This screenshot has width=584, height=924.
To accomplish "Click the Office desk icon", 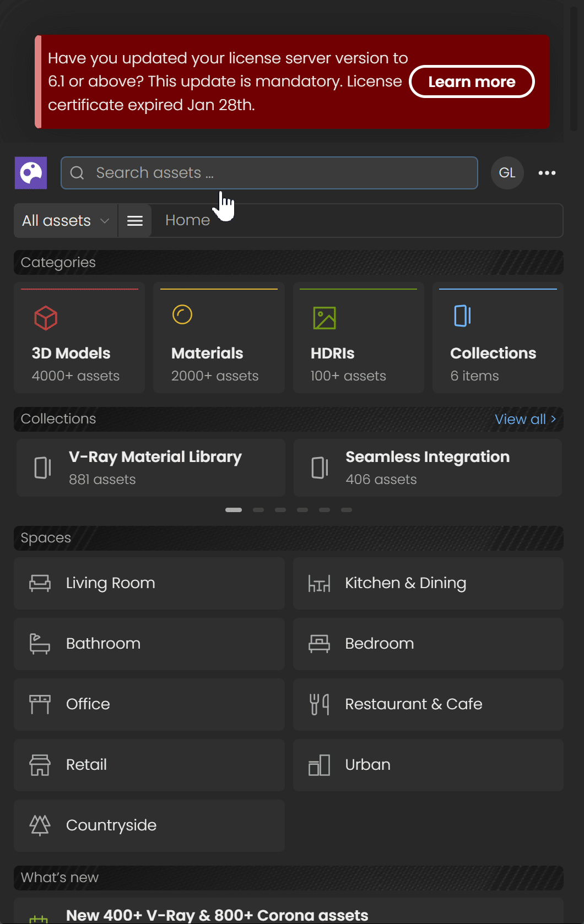I will (x=40, y=704).
